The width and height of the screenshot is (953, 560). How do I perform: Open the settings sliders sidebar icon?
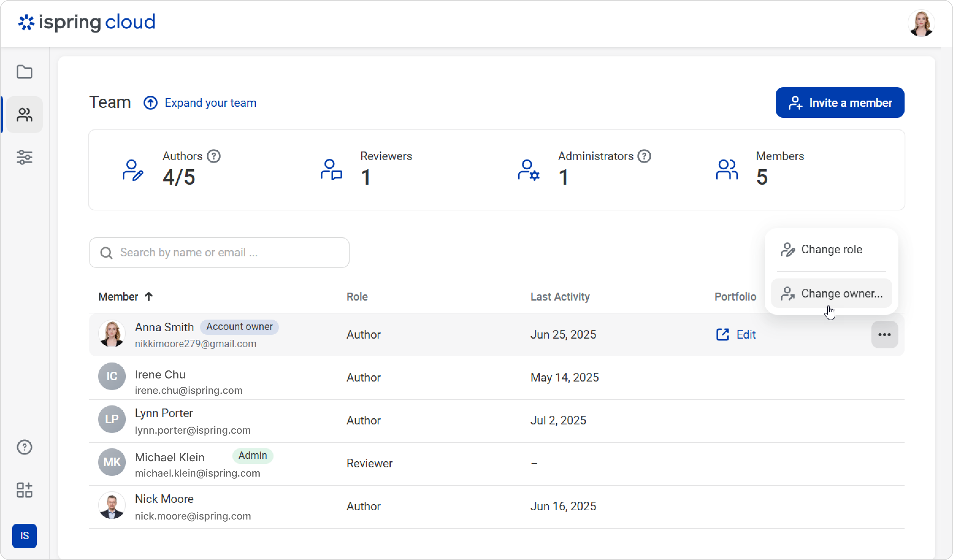pos(25,157)
